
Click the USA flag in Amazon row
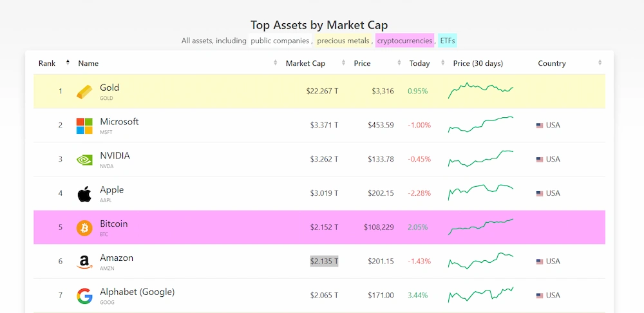coord(540,261)
